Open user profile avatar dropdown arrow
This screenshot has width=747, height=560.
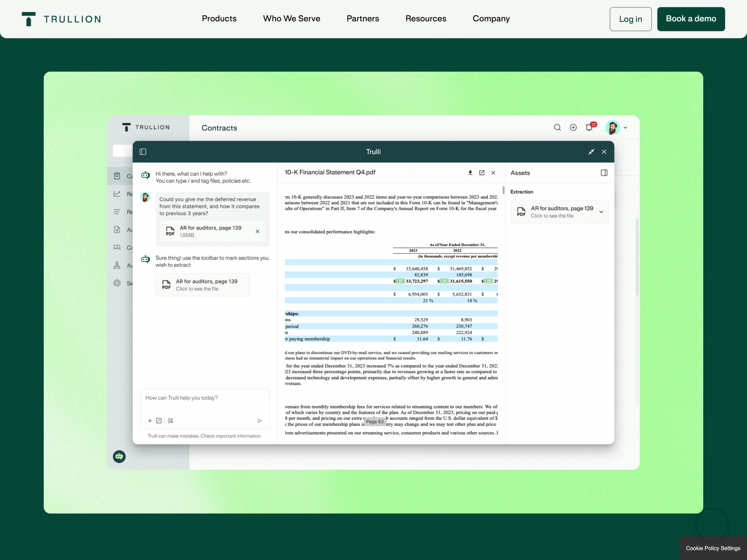[625, 128]
